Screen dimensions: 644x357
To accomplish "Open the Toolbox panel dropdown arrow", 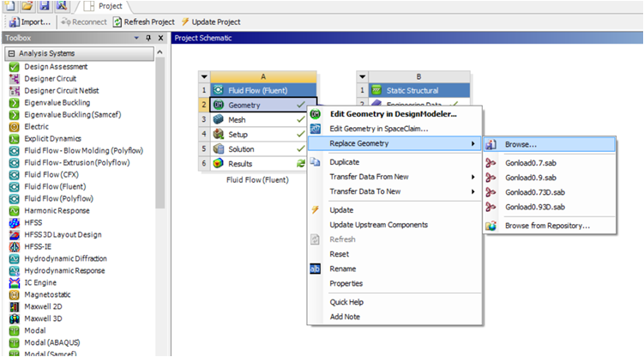I will point(136,38).
